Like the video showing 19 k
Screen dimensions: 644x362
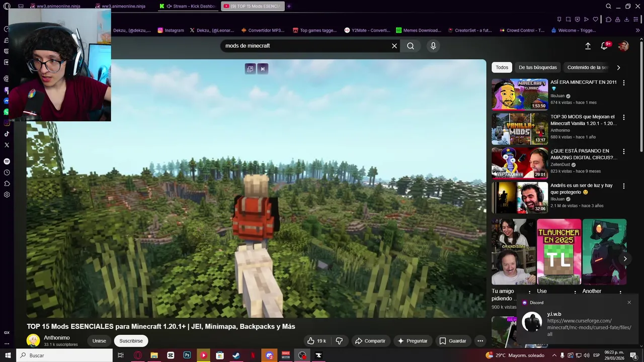(317, 341)
